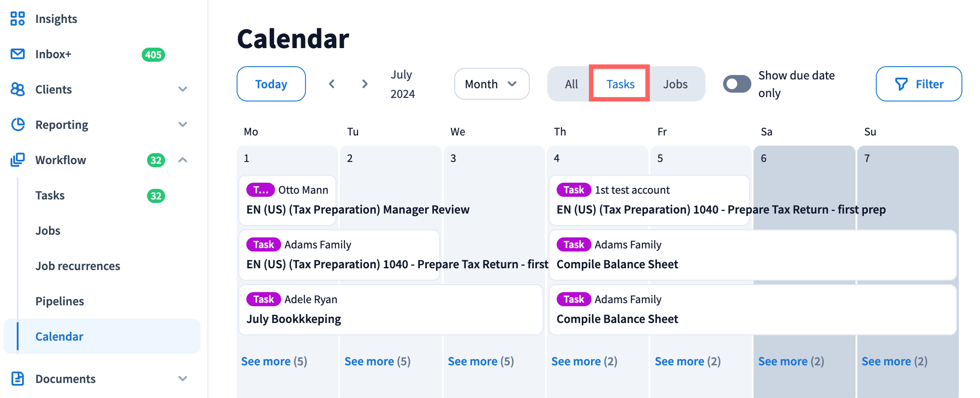Click the Today button
980x398 pixels.
(x=271, y=84)
